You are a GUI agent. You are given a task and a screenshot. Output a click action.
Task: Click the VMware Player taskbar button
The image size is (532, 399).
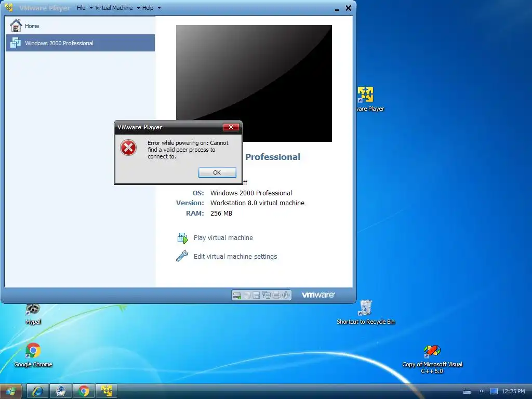tap(107, 391)
